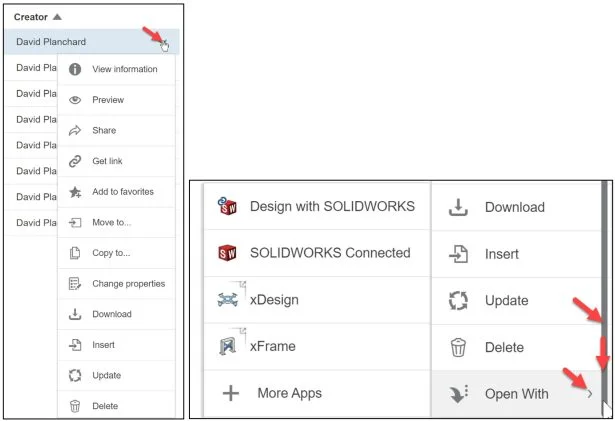Click the Add to favorites star icon

[74, 192]
